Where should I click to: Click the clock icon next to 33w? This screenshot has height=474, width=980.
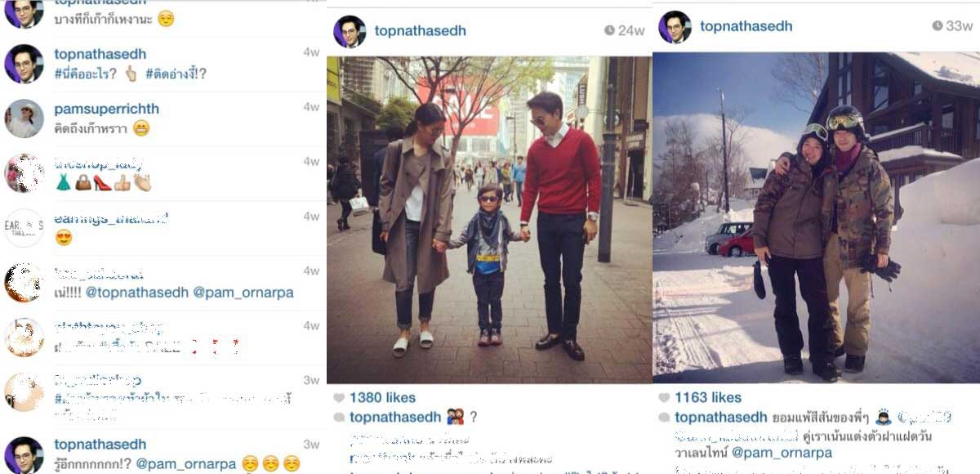[938, 26]
